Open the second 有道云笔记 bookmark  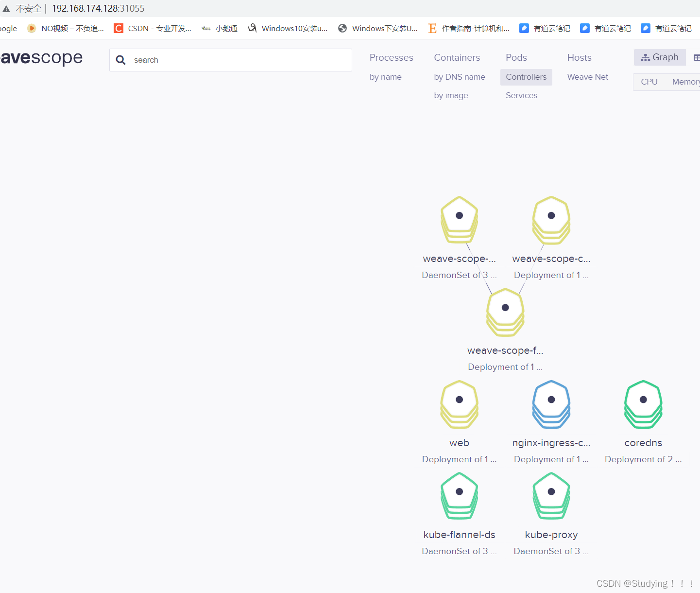606,28
